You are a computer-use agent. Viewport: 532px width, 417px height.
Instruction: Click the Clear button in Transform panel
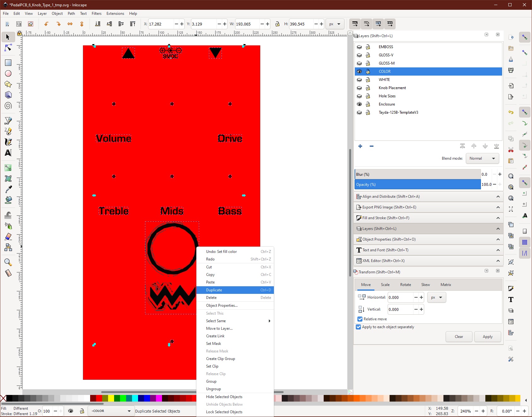(x=459, y=337)
